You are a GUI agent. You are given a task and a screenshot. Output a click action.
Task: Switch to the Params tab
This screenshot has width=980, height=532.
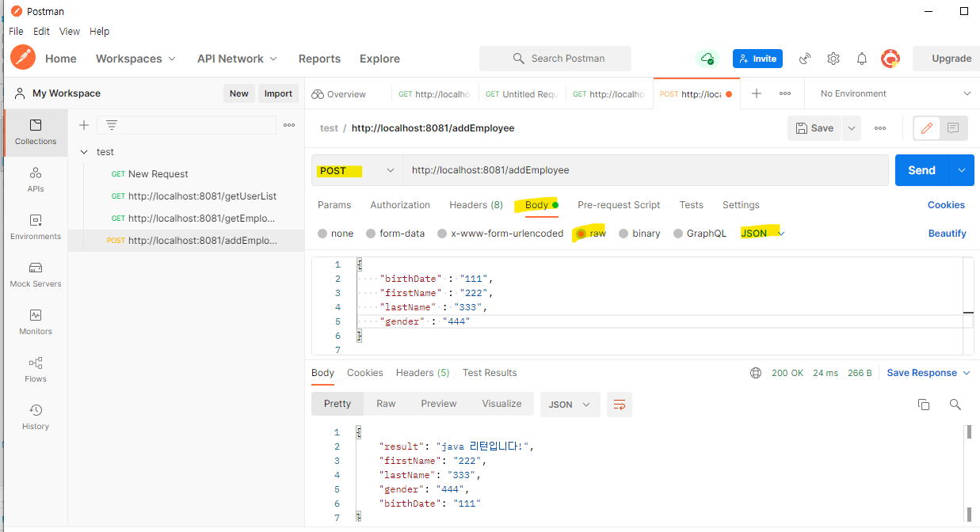click(334, 205)
